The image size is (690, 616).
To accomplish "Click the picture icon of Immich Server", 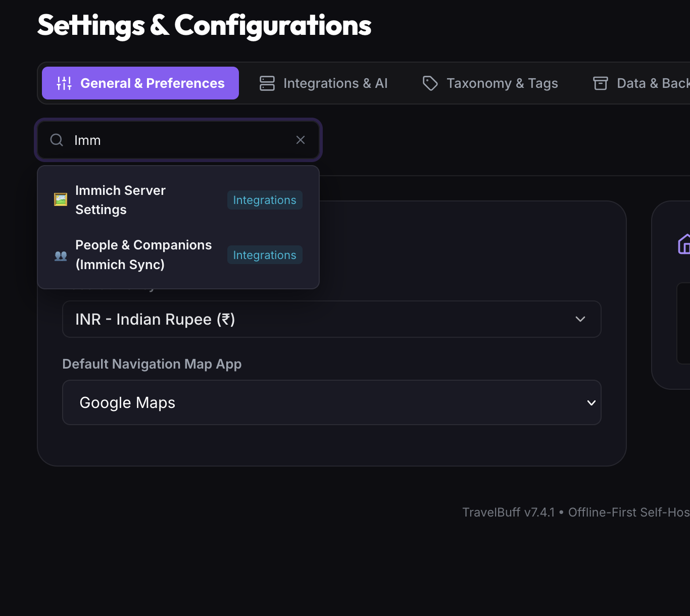I will pyautogui.click(x=61, y=199).
